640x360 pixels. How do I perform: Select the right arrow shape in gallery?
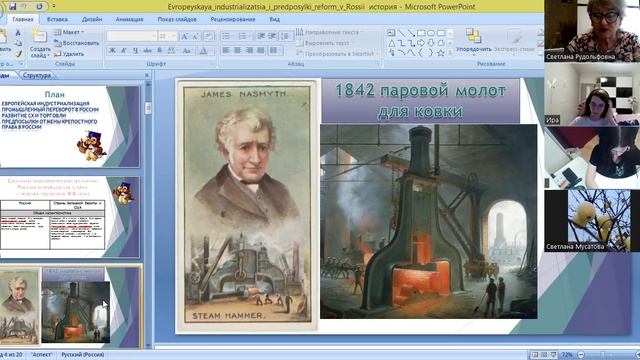(421, 43)
